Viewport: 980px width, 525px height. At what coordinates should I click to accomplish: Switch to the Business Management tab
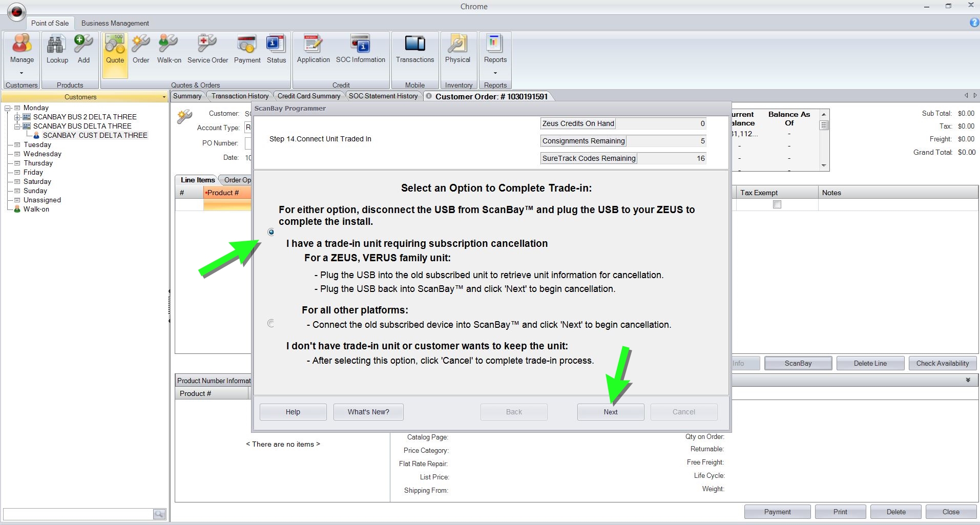(x=115, y=23)
